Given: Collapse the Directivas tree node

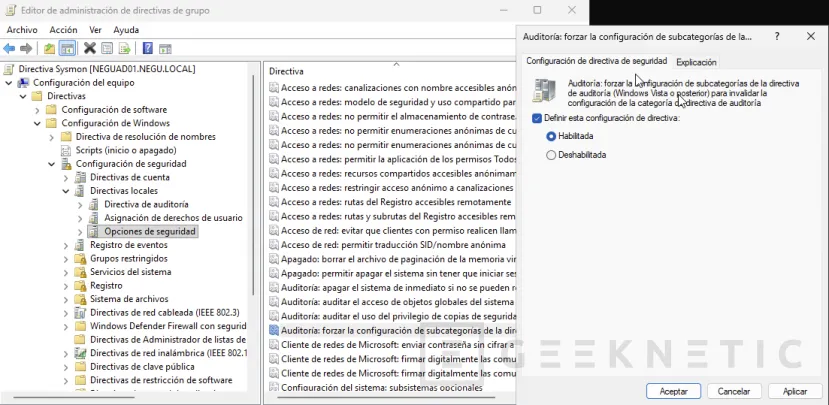Looking at the screenshot, I should point(23,96).
